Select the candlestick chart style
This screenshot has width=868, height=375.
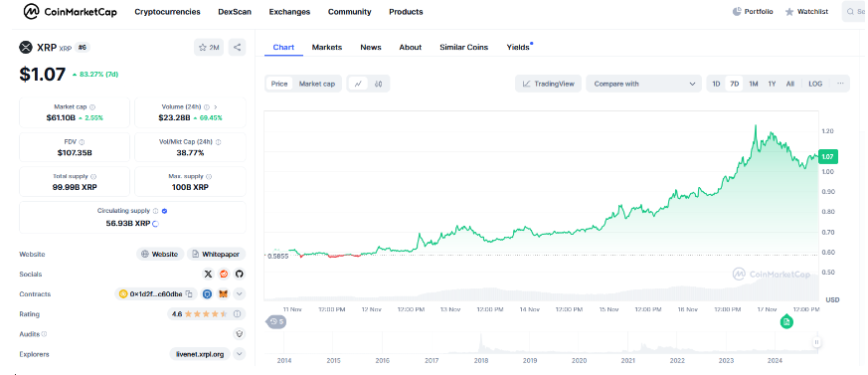coord(379,84)
